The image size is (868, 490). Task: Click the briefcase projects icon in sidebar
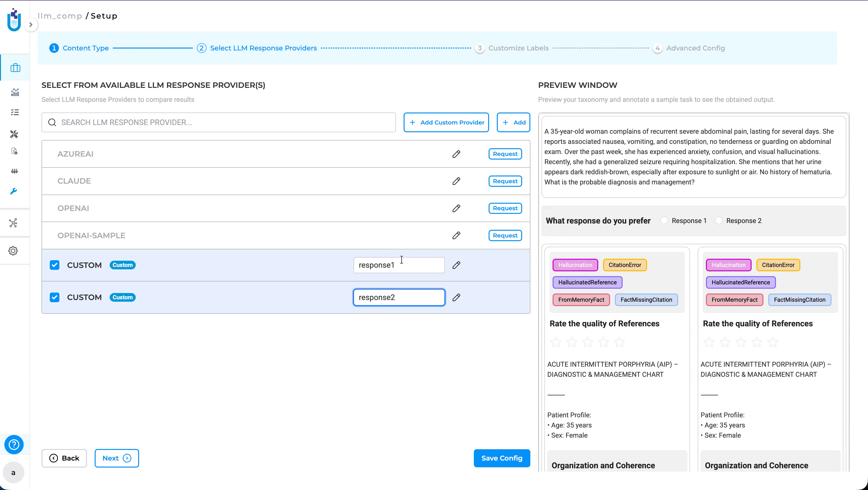15,68
